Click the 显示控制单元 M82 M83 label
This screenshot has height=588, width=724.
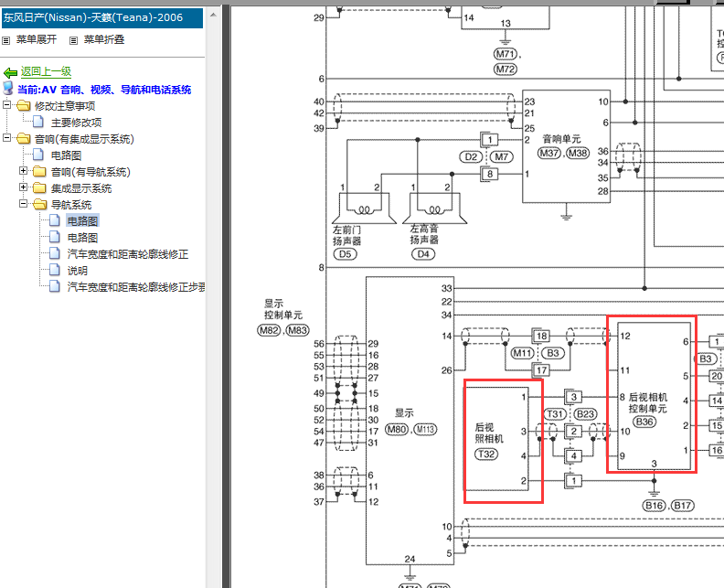point(282,317)
